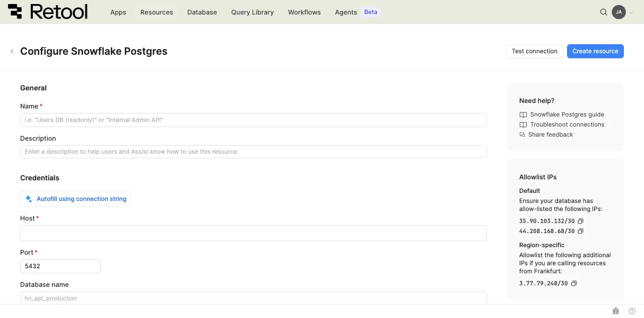
Task: Focus the Description input field
Action: tap(254, 152)
